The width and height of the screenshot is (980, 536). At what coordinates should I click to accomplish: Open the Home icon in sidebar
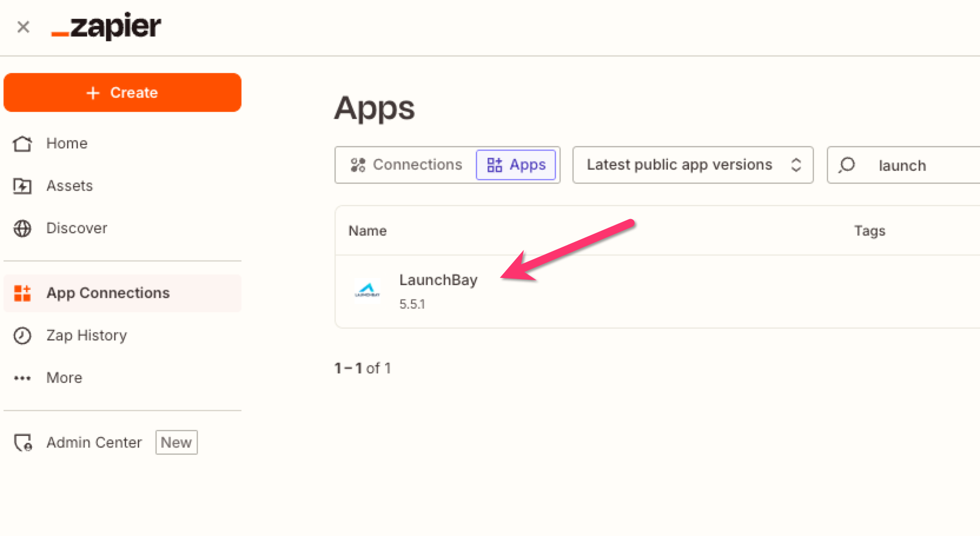[x=22, y=144]
